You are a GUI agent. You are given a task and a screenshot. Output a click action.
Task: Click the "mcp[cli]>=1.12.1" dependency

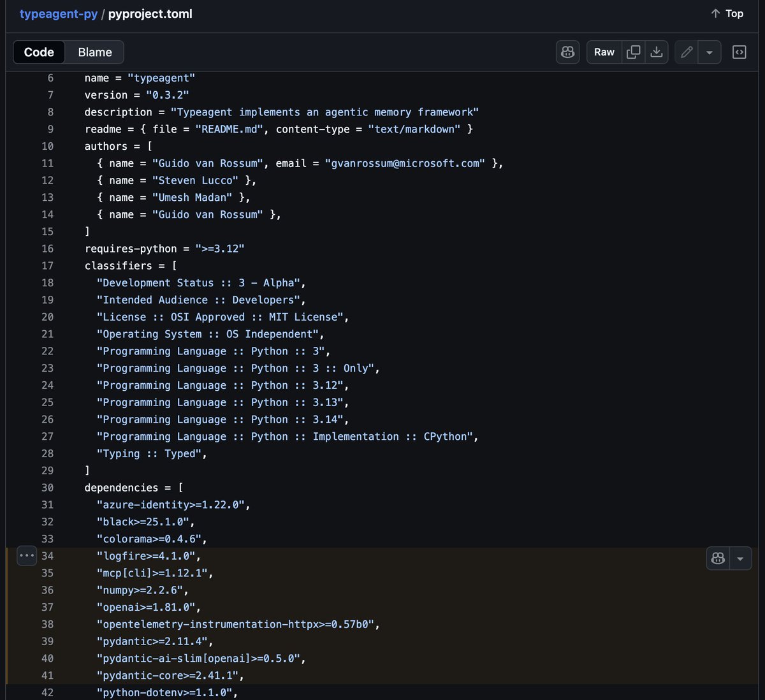[152, 573]
